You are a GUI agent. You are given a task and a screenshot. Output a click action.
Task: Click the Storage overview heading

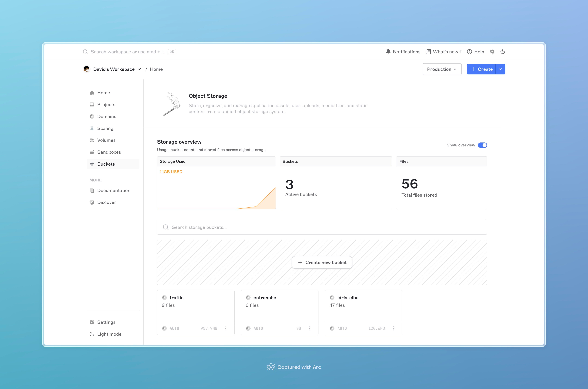point(179,142)
